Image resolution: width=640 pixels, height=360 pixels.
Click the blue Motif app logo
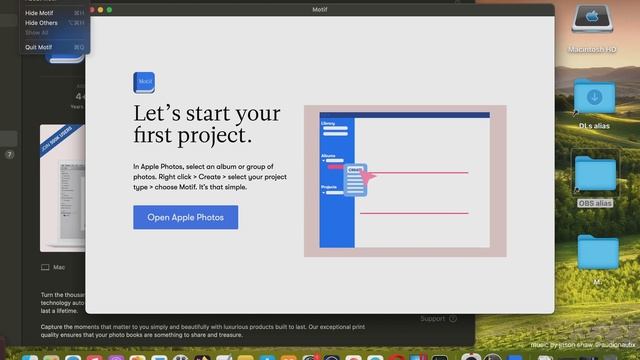[x=144, y=83]
